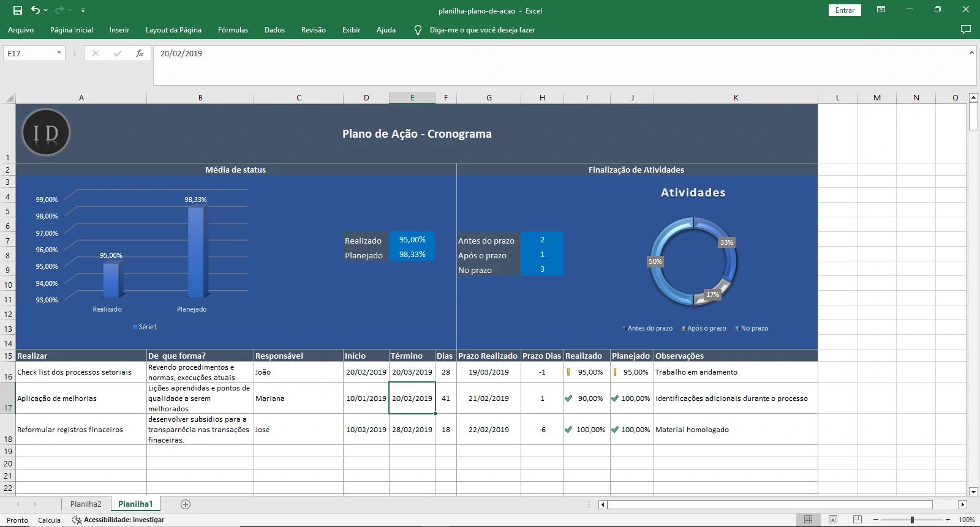Click the Diga-me search text box
Viewport: 980px width, 527px height.
(482, 29)
